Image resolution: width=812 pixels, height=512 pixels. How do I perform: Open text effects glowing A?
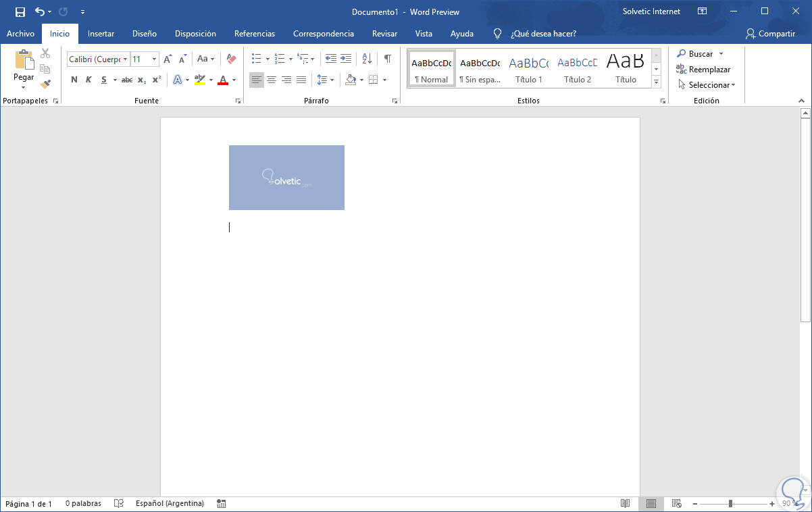point(178,80)
